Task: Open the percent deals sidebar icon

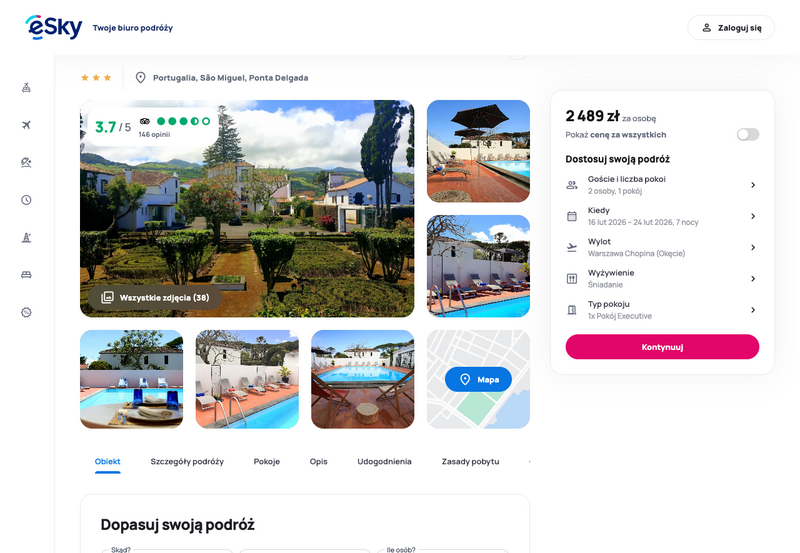Action: (27, 312)
